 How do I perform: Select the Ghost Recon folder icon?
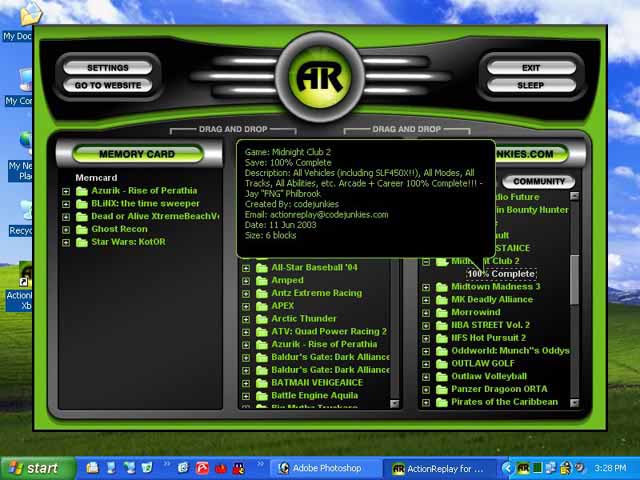click(82, 229)
